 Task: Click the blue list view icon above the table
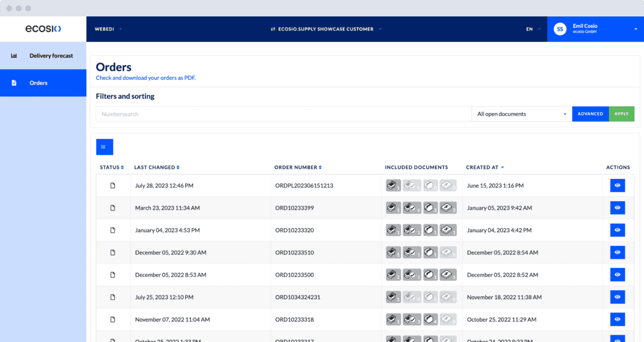[104, 147]
